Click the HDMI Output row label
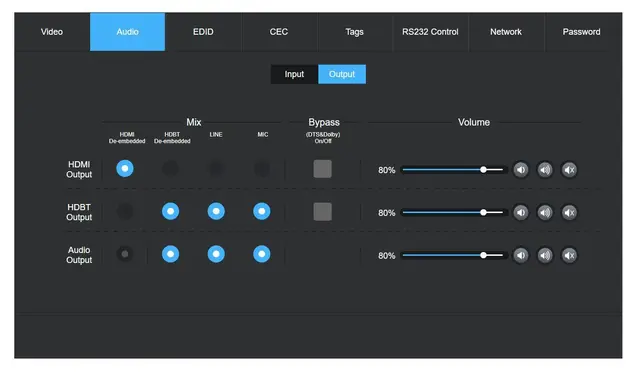 (x=79, y=169)
